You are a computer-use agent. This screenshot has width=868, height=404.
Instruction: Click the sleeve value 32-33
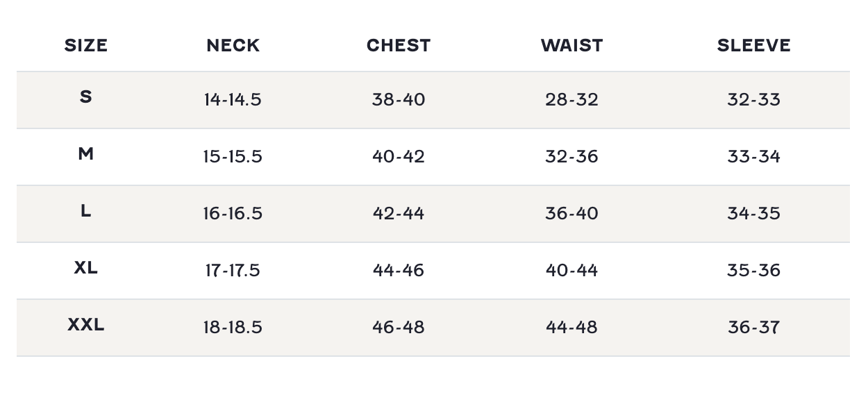(753, 100)
